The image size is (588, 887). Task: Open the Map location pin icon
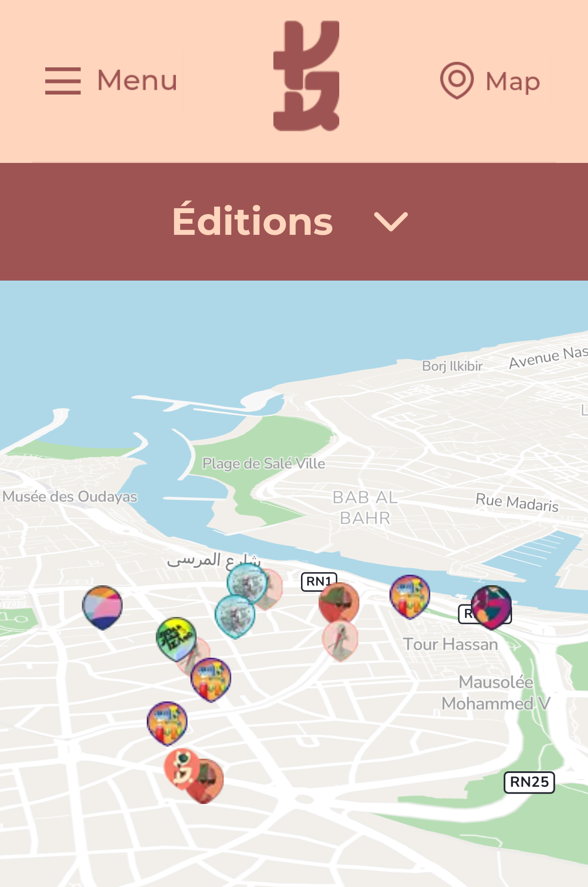click(456, 80)
